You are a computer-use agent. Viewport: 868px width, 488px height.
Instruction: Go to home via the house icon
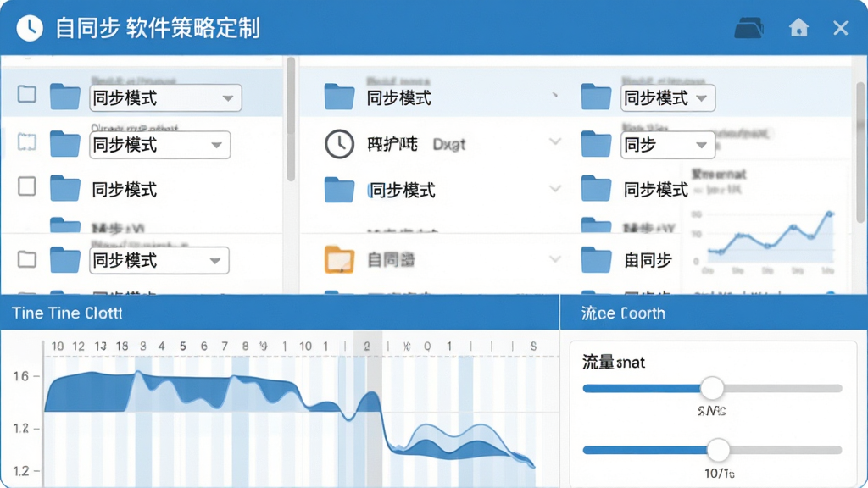click(798, 27)
